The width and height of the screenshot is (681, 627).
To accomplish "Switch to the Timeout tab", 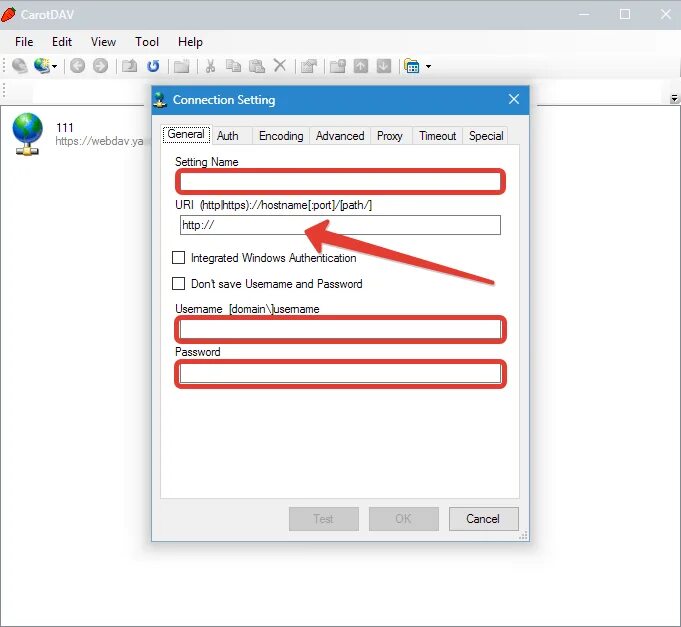I will [x=438, y=136].
